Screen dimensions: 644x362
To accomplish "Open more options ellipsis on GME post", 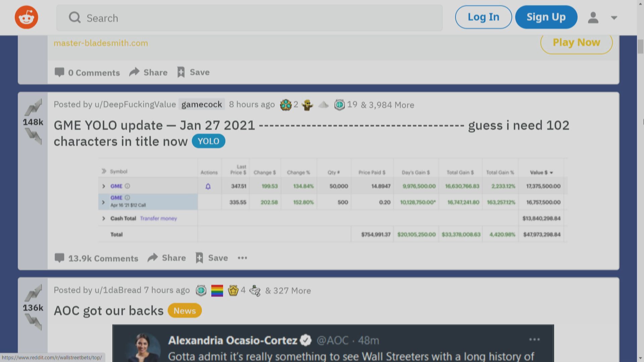I will coord(242,258).
